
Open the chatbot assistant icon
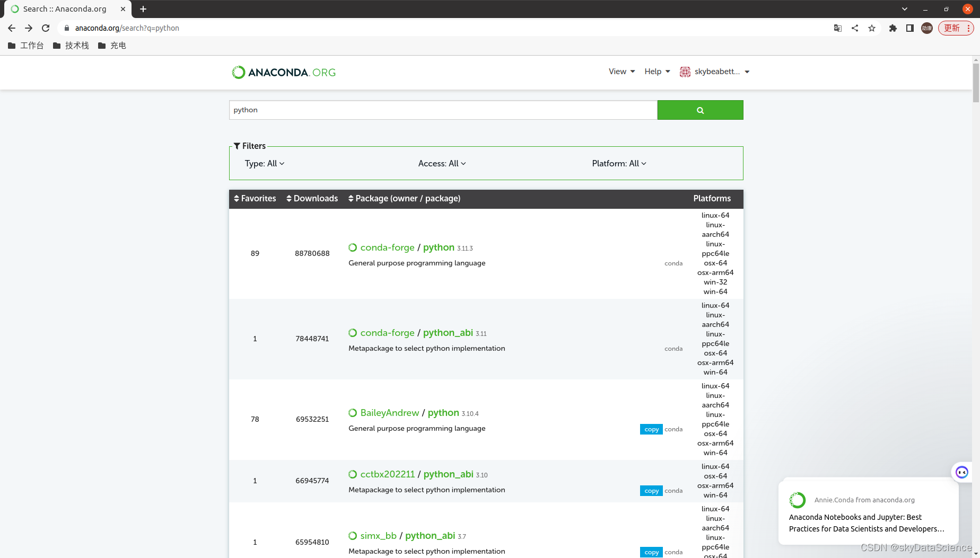point(962,472)
